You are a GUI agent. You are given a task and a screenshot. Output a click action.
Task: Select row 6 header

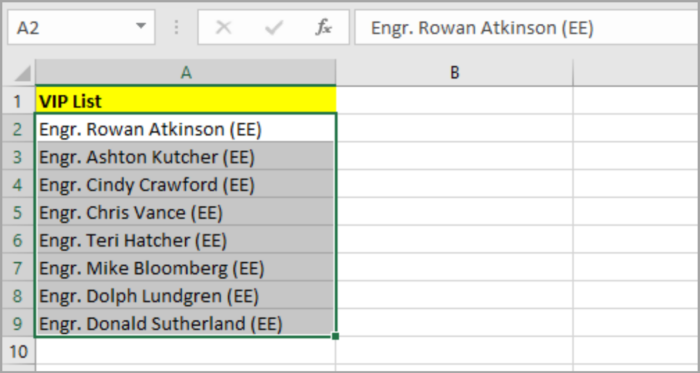pyautogui.click(x=18, y=240)
